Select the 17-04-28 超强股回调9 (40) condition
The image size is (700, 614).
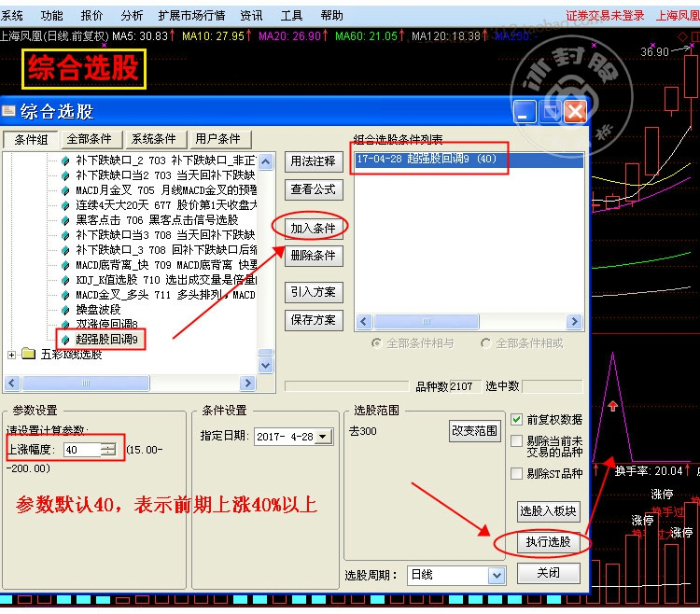pyautogui.click(x=469, y=160)
